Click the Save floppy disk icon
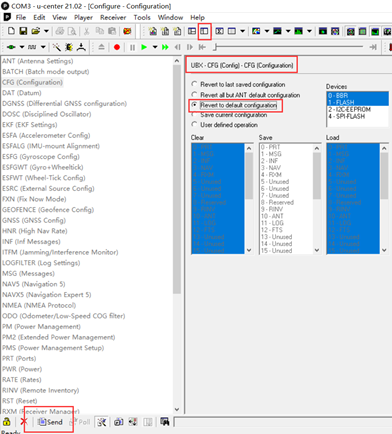Screen dimensions: 392x434 (x=23, y=31)
